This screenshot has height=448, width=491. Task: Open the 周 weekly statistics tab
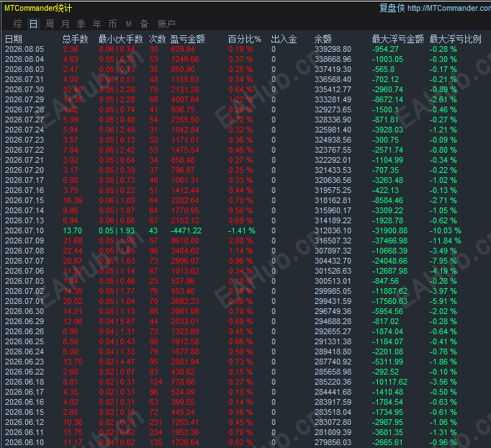(x=50, y=24)
